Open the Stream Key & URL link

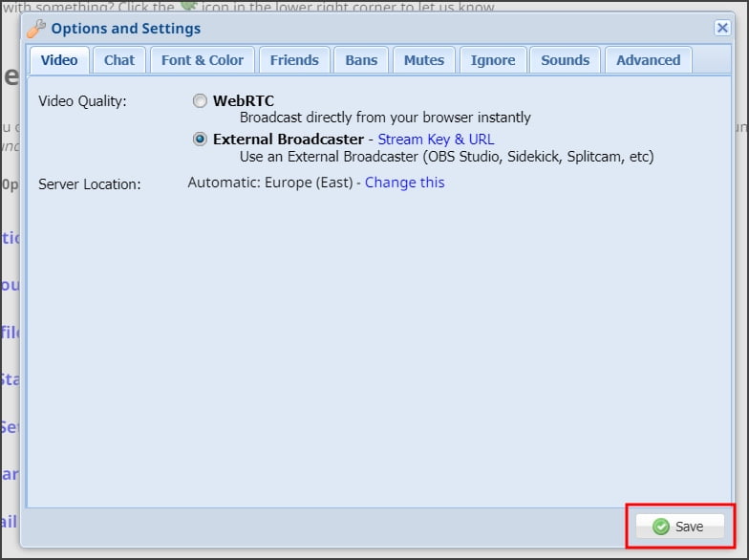pyautogui.click(x=436, y=140)
